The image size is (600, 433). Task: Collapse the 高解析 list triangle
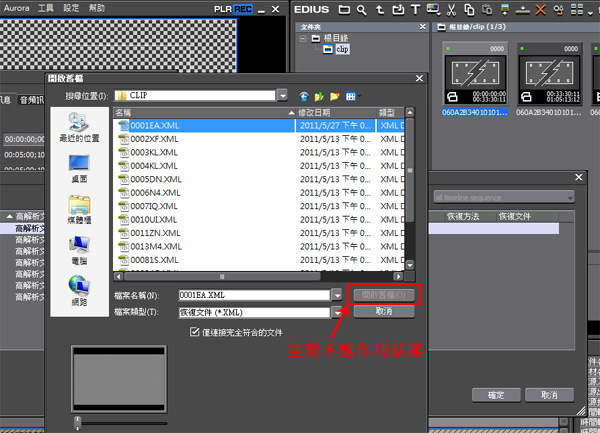coord(9,216)
